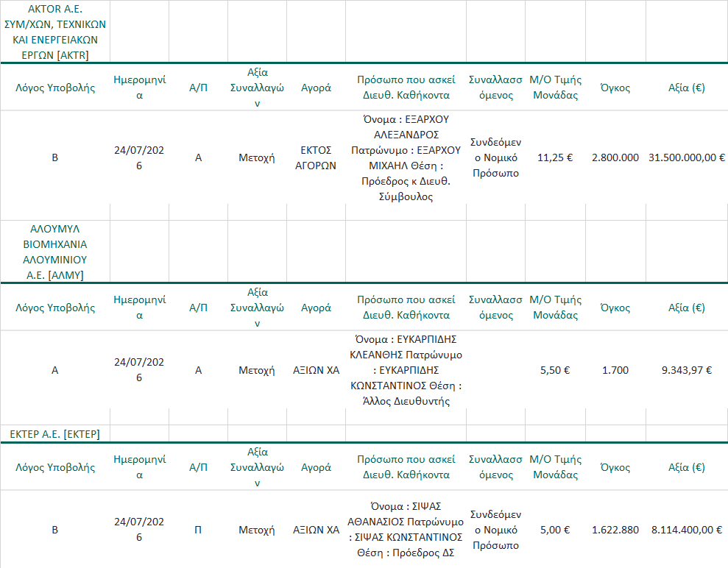Image resolution: width=728 pixels, height=568 pixels.
Task: Click the Όγκος header under ΕΚΤΕΡ
Action: pos(615,467)
